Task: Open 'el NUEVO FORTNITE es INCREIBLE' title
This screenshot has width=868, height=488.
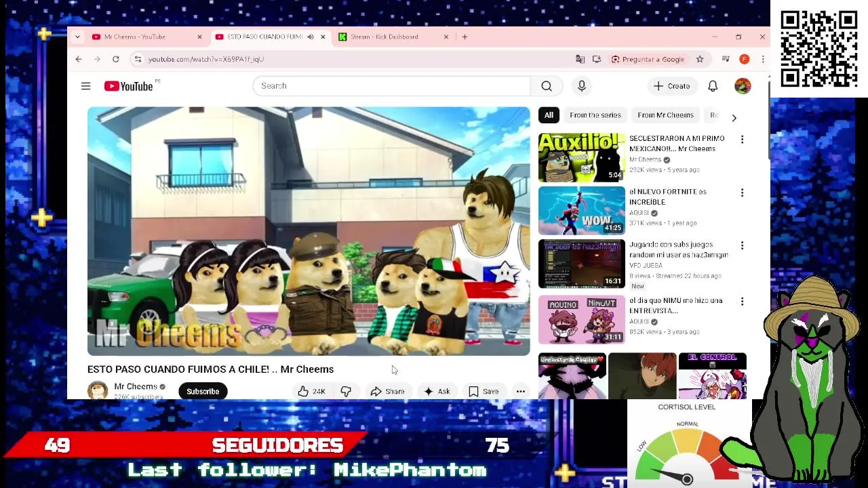Action: click(x=668, y=197)
